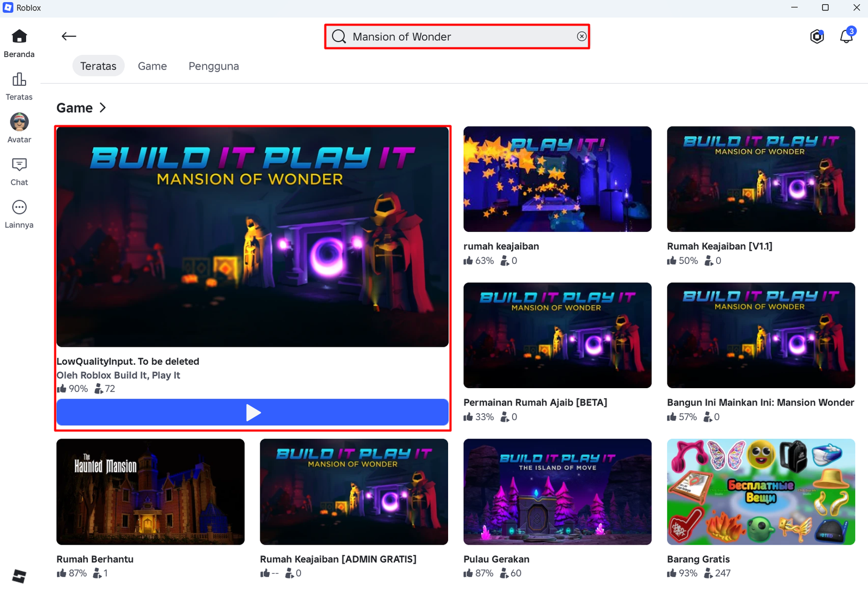The image size is (868, 595).
Task: Open the Barang Gratis game thumbnail
Action: pyautogui.click(x=761, y=492)
